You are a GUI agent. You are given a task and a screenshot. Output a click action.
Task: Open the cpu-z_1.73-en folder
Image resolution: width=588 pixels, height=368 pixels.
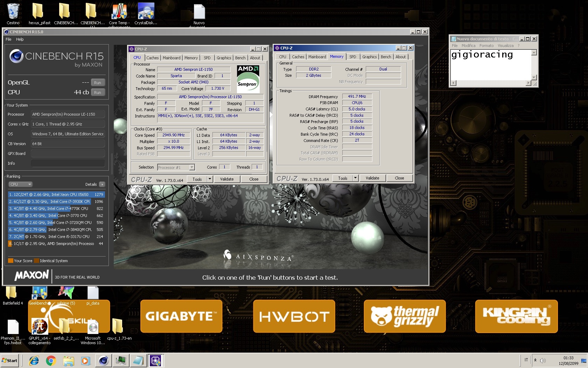coord(119,329)
